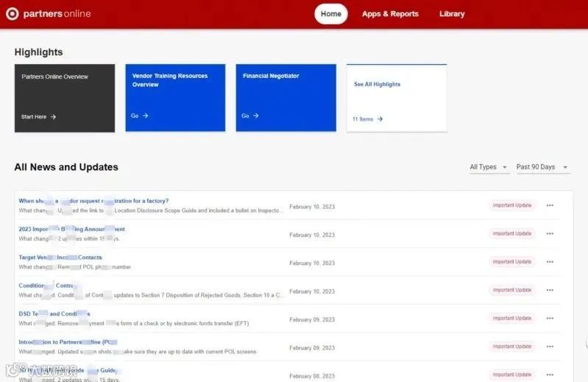
Task: Click 11 Items arrow icon
Action: [x=380, y=119]
